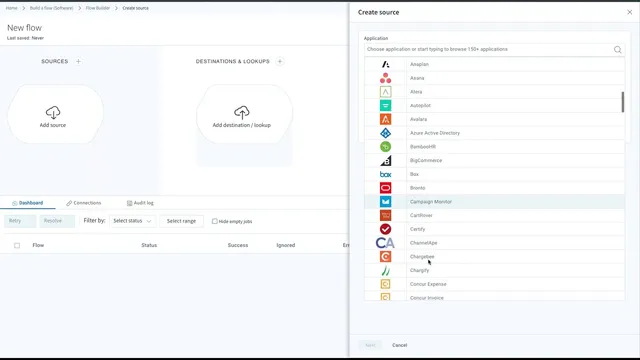Click the Autopilot teal icon

(x=385, y=105)
